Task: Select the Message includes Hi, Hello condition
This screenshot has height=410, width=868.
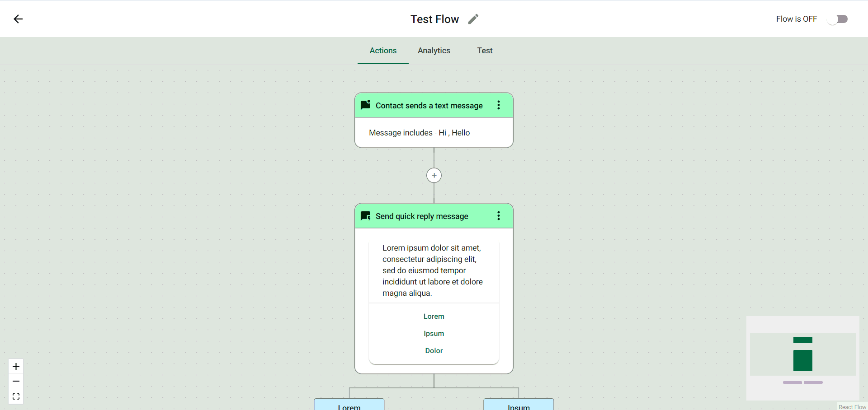Action: point(419,133)
